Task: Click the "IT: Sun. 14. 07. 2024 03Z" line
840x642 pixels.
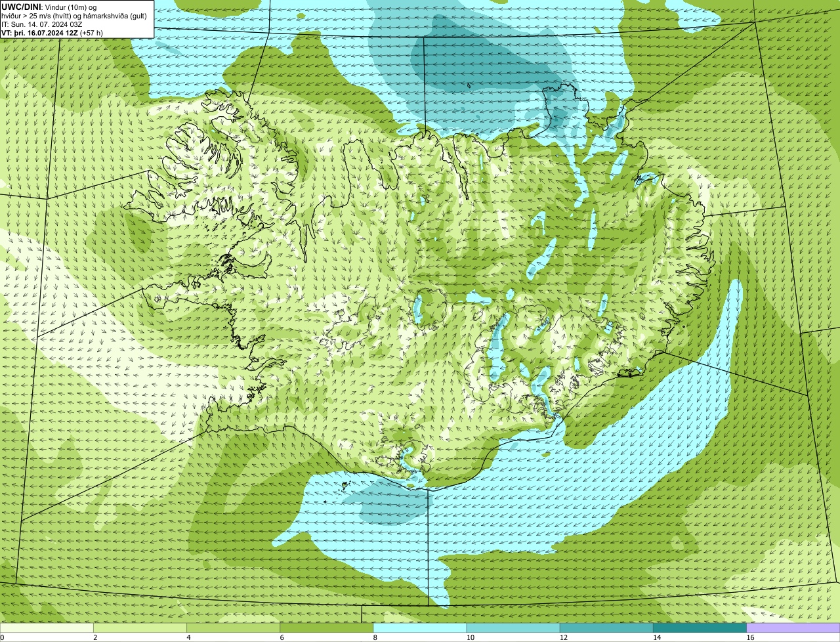Action: pos(41,24)
